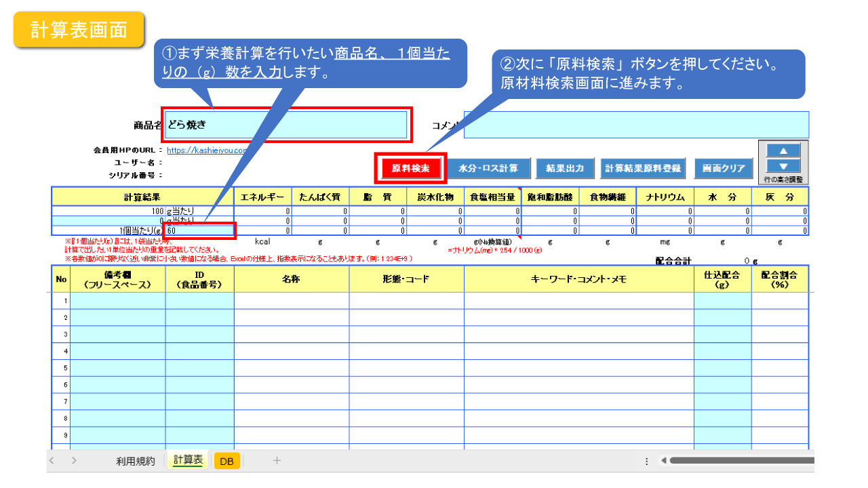Click the 水分・ロス計算 button

[488, 168]
